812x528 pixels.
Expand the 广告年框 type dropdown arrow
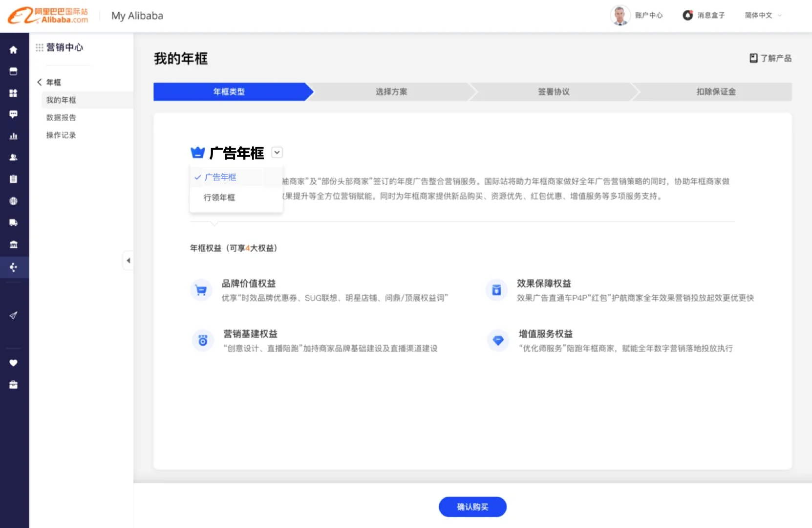[277, 153]
